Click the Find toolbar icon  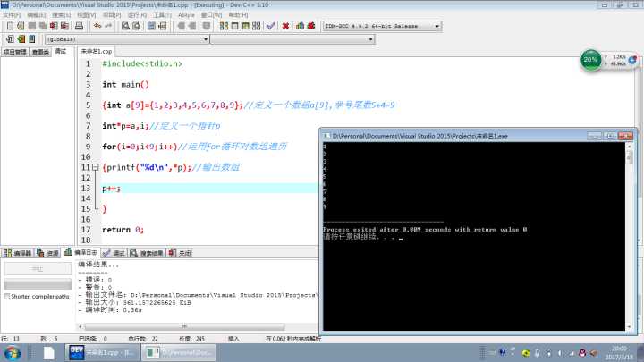pos(126,26)
